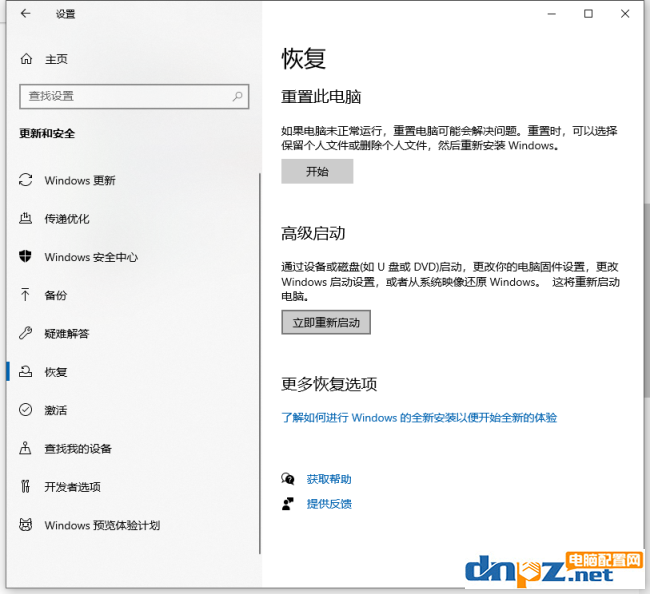The image size is (650, 594).
Task: Click the right page vertical scrollbar
Action: pos(647,300)
